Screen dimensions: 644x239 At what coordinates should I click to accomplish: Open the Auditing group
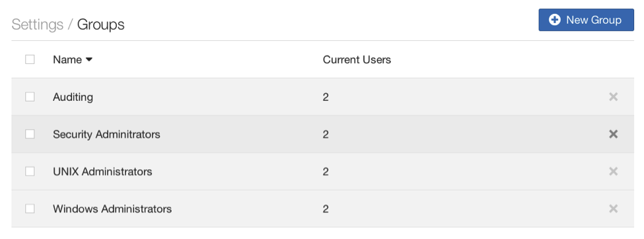coord(73,97)
